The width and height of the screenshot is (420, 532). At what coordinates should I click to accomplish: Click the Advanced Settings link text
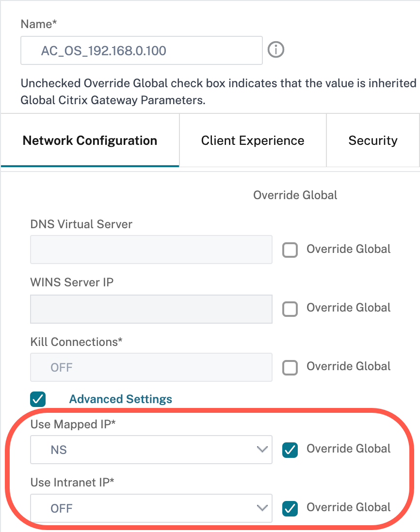[x=121, y=399]
